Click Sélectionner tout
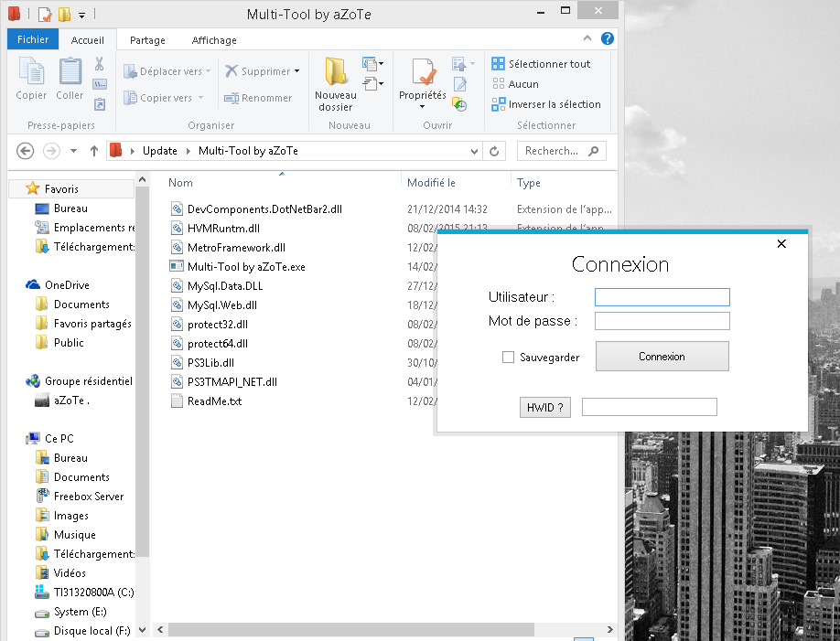 (541, 64)
